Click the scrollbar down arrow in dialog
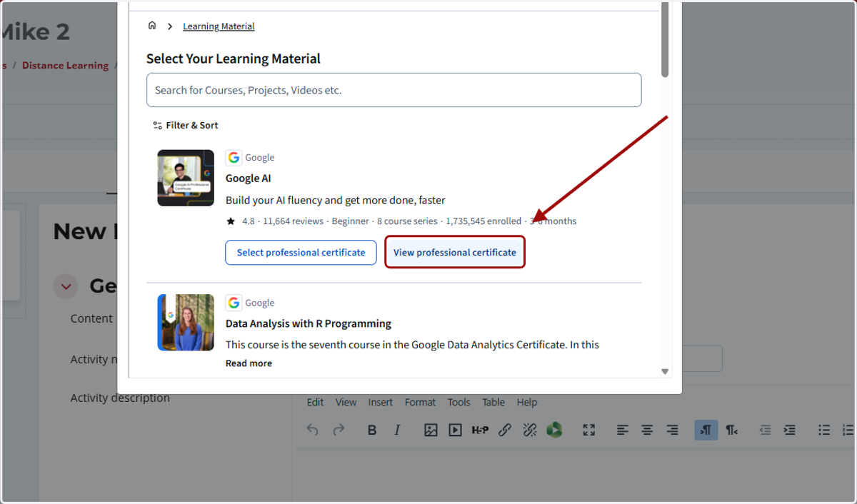The width and height of the screenshot is (857, 504). tap(665, 371)
